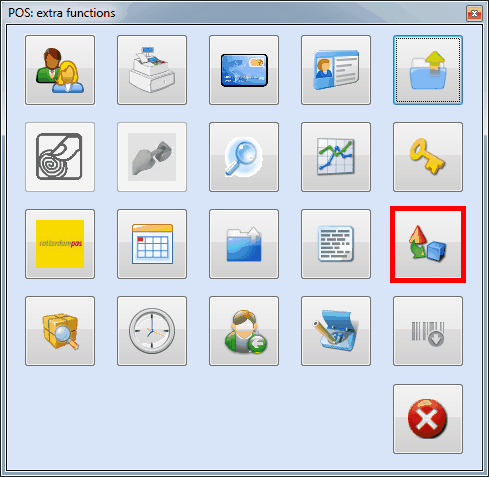Open the line chart statistics icon

click(x=336, y=157)
